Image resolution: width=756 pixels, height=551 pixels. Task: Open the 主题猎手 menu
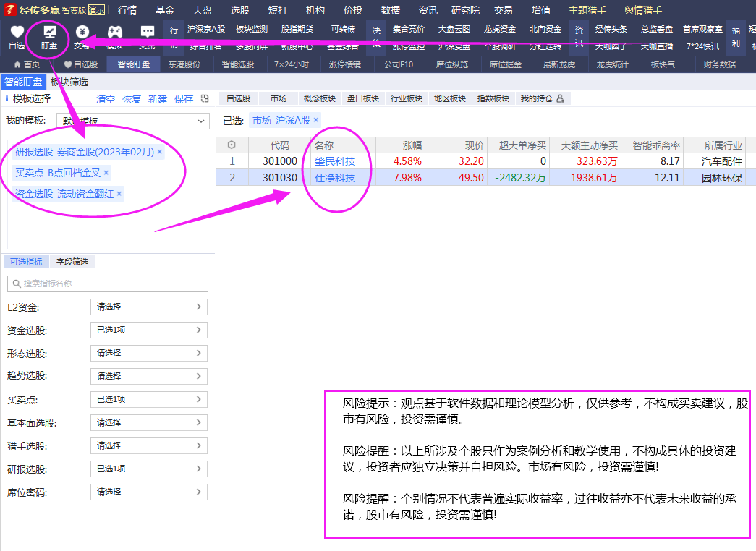coord(587,10)
